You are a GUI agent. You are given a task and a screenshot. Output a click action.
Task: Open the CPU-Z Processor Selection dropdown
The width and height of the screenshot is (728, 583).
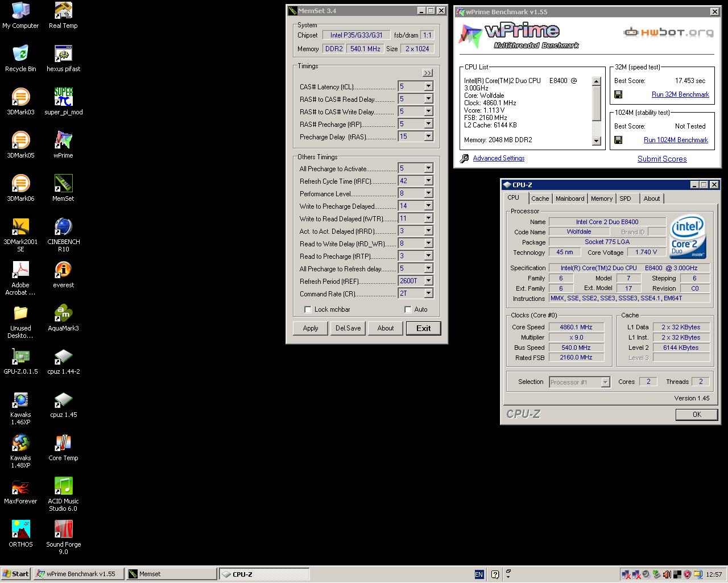(x=605, y=382)
